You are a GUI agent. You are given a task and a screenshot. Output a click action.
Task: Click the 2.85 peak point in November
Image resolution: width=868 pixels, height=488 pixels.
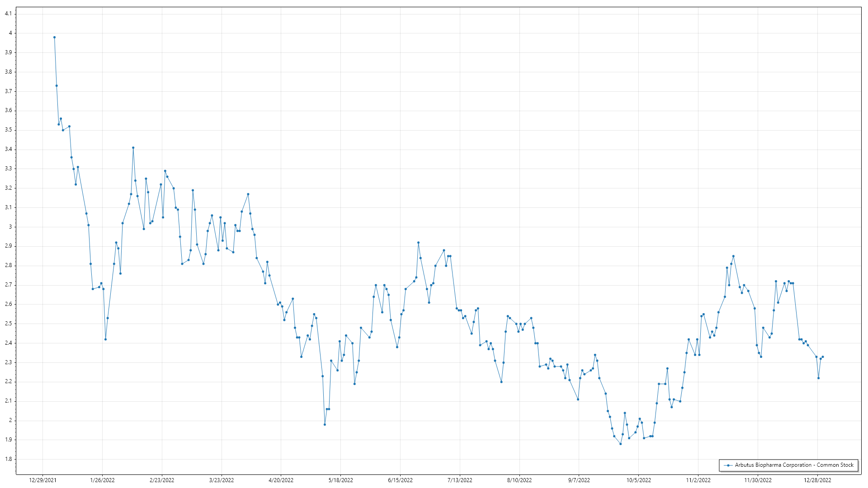click(x=733, y=256)
